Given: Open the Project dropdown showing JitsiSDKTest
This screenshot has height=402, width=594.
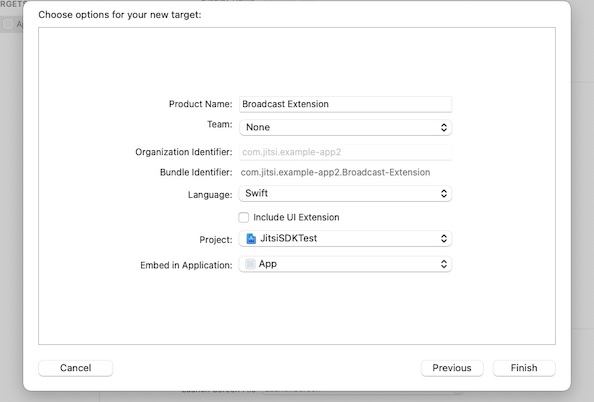Looking at the screenshot, I should tap(345, 238).
